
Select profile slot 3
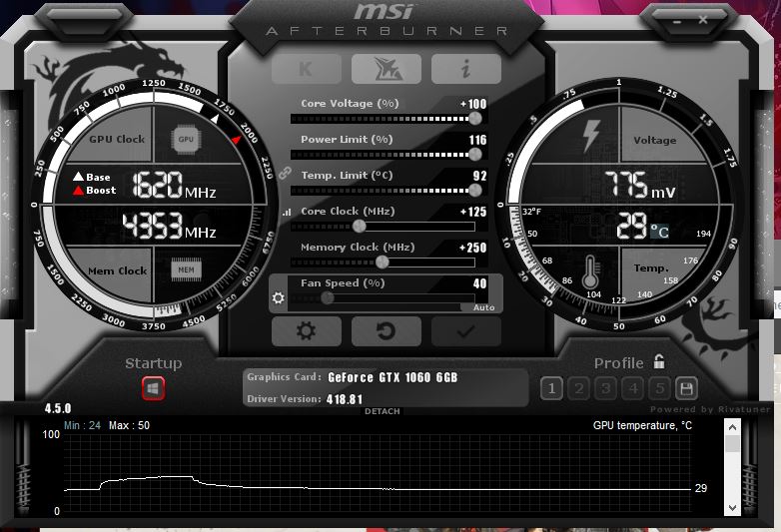pyautogui.click(x=605, y=388)
